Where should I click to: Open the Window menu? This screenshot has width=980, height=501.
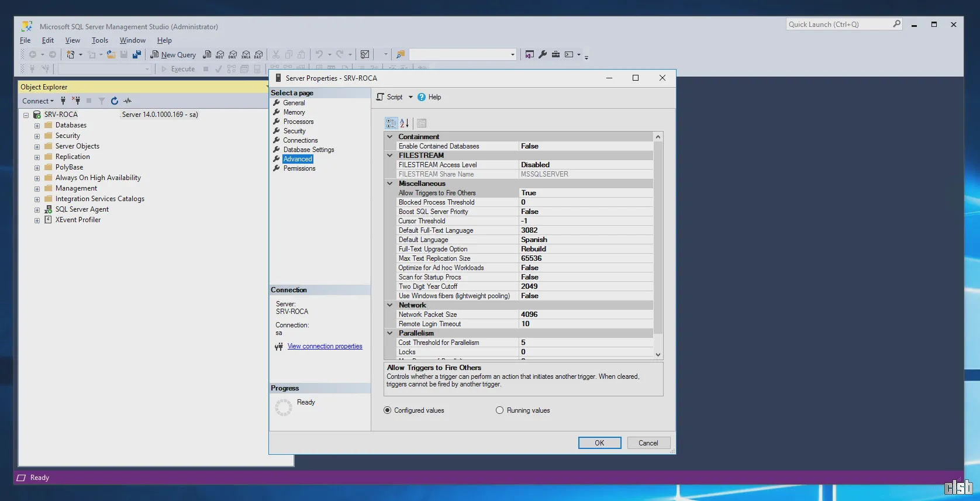133,40
